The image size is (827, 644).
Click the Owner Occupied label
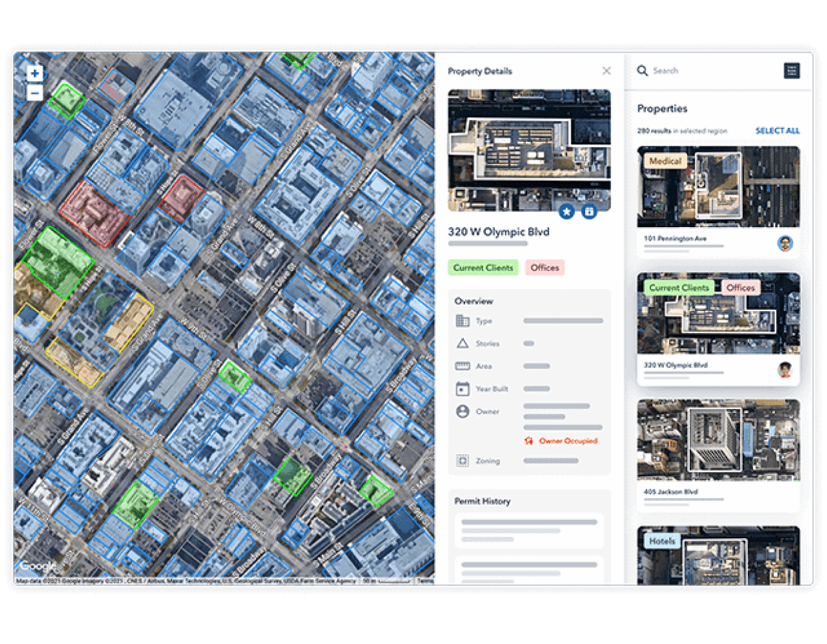[x=568, y=441]
